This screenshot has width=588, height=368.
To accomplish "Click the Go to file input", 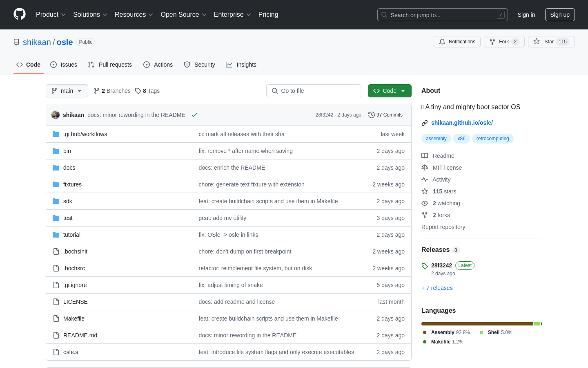I will (x=314, y=91).
